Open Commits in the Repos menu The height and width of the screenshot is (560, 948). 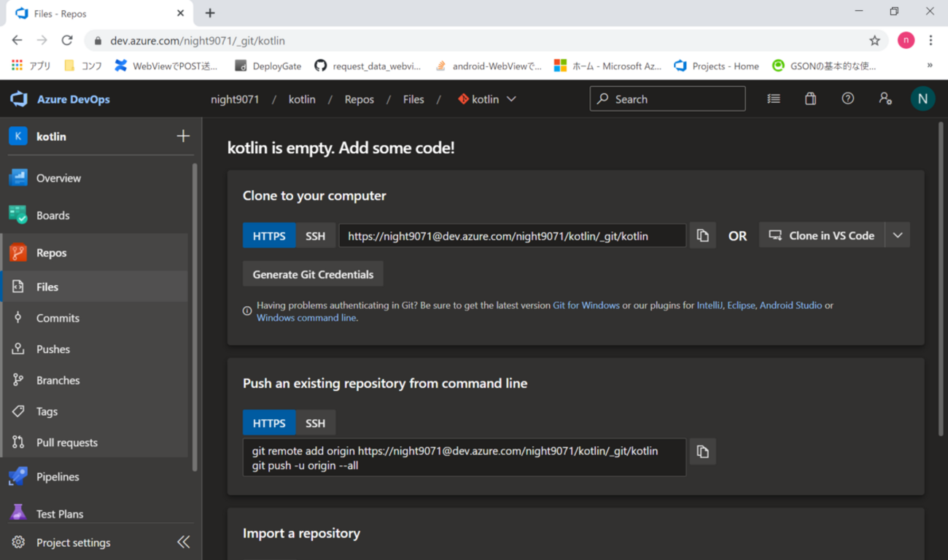(x=58, y=318)
